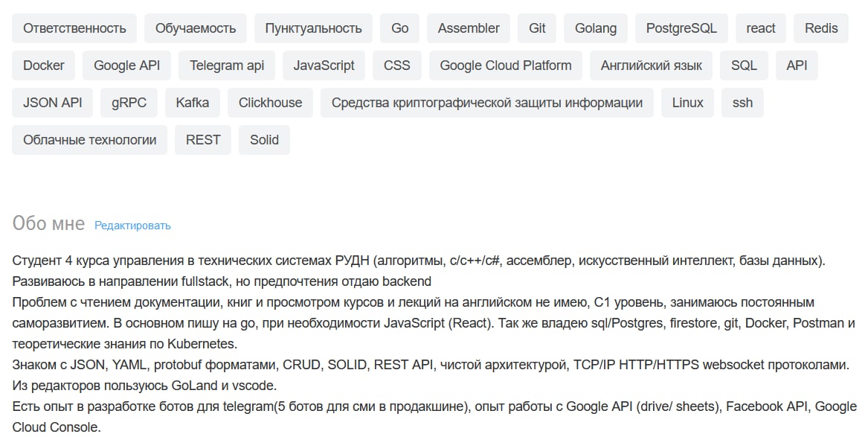Click the Google Cloud Platform tag
Viewport: 868px width, 437px height.
click(506, 66)
